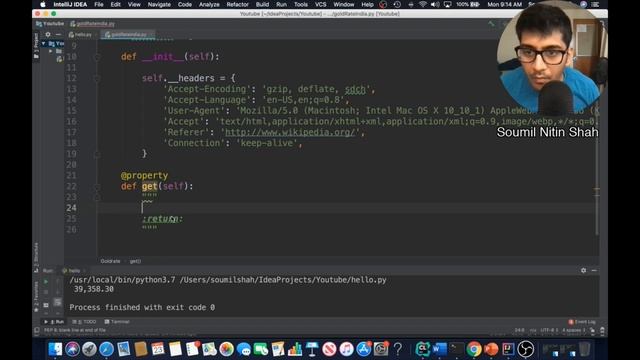Image resolution: width=640 pixels, height=360 pixels.
Task: Open the IntelliJ IDEA application menu
Action: (70, 4)
